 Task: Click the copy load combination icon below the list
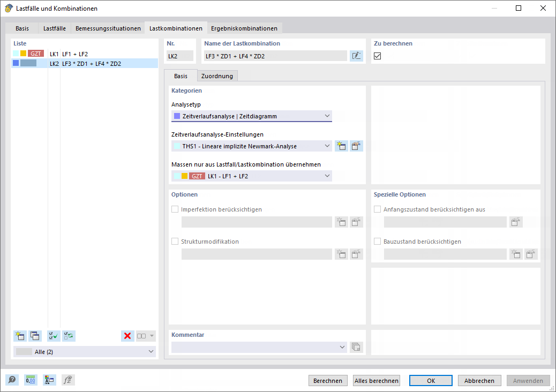[x=35, y=336]
